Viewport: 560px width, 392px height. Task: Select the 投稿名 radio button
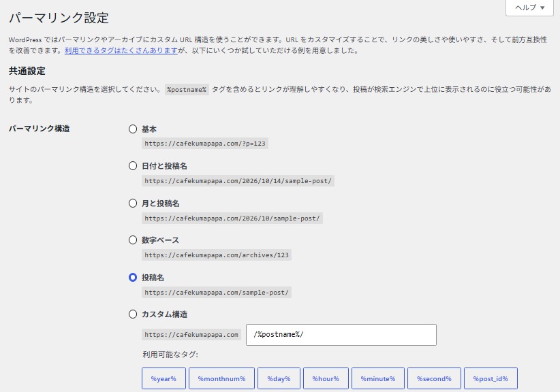point(133,278)
